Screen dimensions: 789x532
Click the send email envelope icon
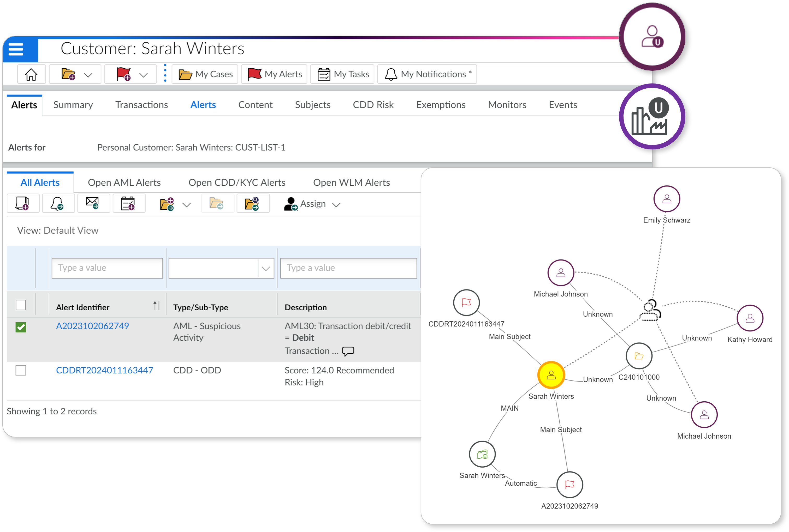point(93,203)
